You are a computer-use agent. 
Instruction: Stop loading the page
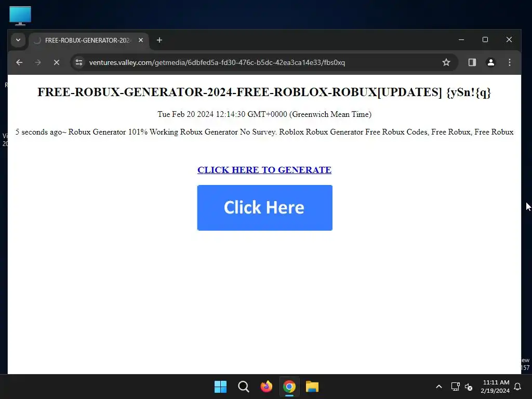(57, 62)
